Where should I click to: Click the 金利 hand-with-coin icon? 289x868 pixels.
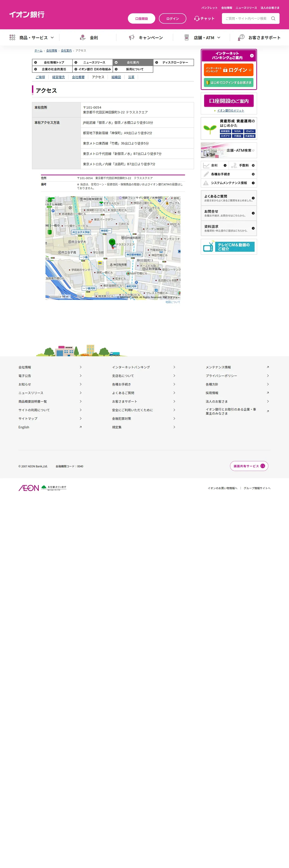click(x=83, y=37)
